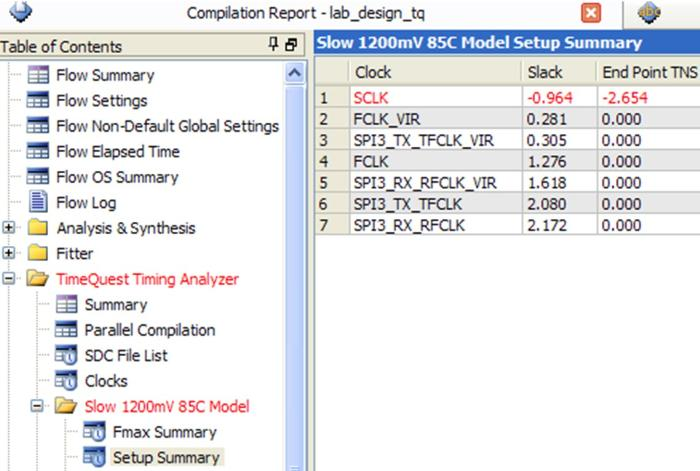The height and width of the screenshot is (471, 700).
Task: Sort by End Point TNS column header
Action: [649, 72]
